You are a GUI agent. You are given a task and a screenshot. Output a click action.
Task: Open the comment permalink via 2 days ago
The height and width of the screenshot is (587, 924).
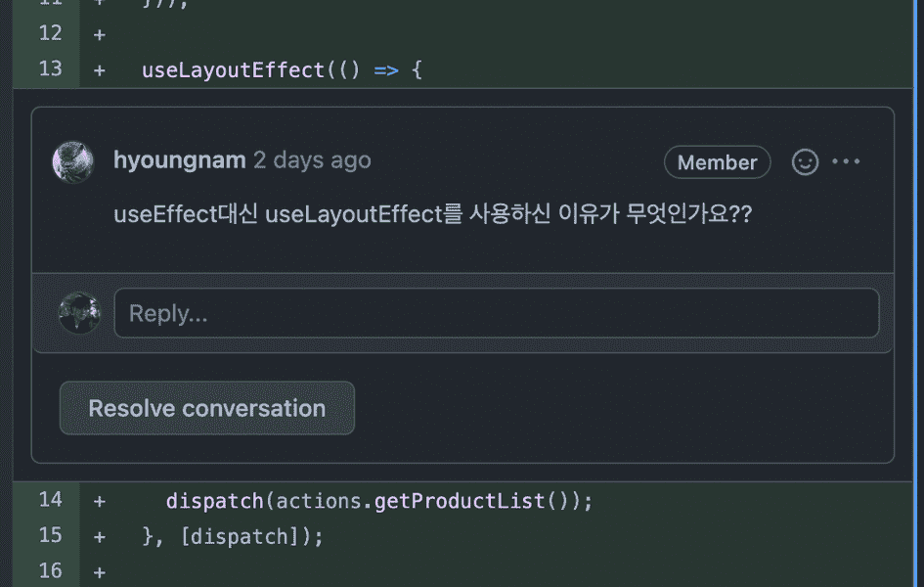click(x=311, y=160)
